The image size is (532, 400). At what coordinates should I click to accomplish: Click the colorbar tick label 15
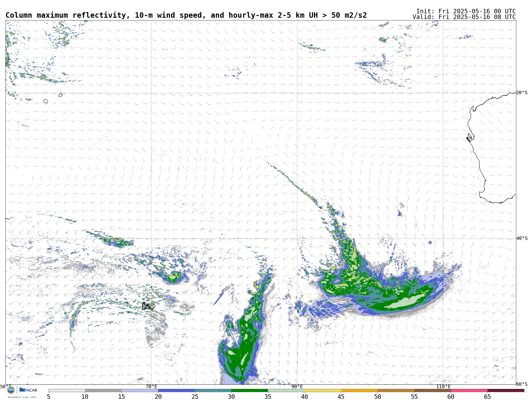click(x=122, y=397)
